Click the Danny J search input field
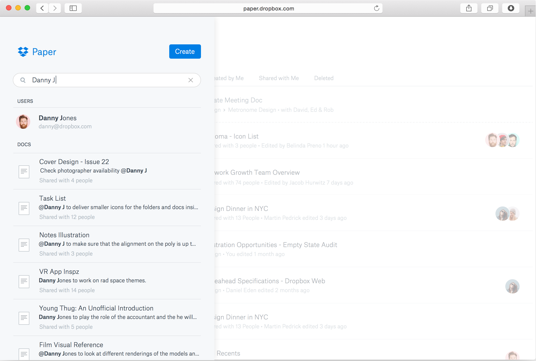The image size is (536, 361). 107,80
